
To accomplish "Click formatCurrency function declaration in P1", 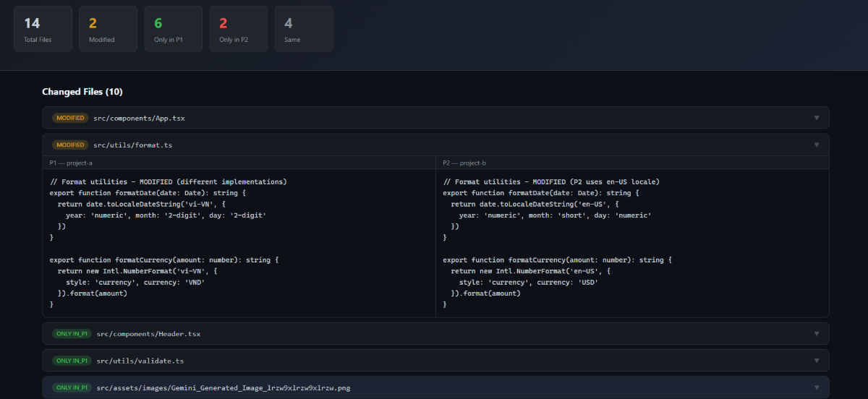I will [x=164, y=259].
